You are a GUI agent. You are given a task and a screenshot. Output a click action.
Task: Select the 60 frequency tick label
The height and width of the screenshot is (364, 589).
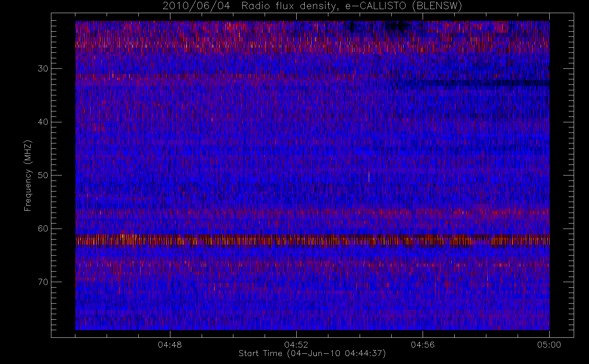43,229
